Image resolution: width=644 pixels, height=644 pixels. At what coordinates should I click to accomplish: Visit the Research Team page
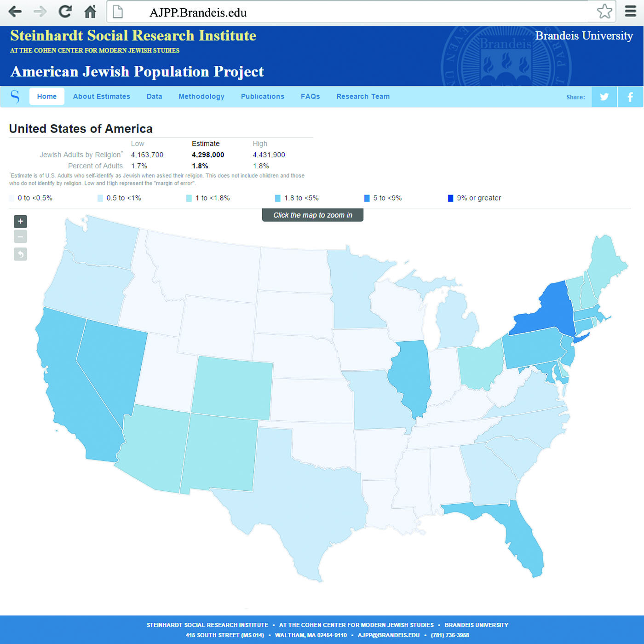coord(363,97)
